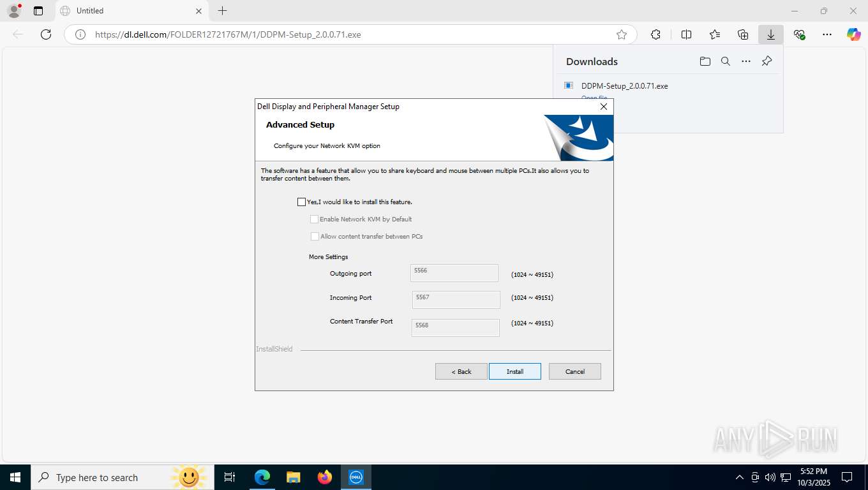
Task: Toggle Split screen icon
Action: tap(686, 34)
